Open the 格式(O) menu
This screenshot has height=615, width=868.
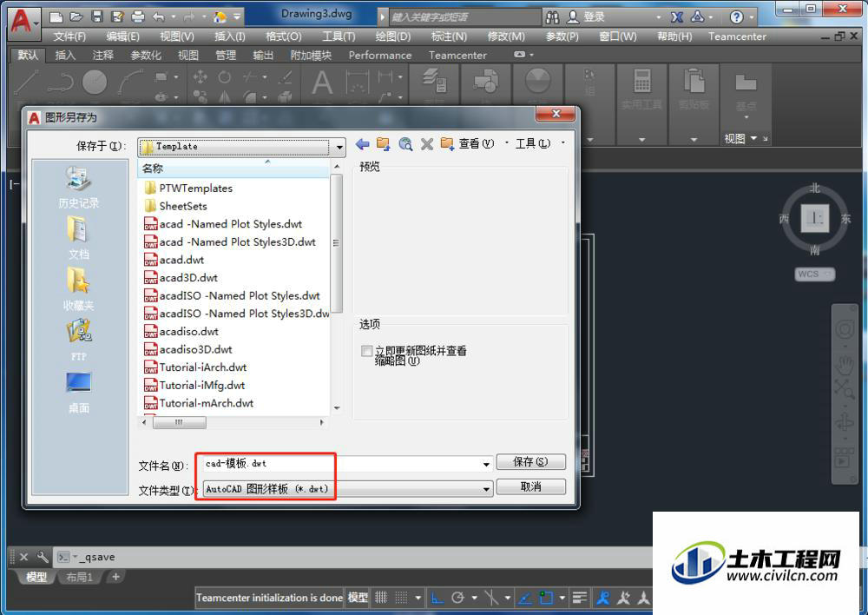pyautogui.click(x=284, y=36)
